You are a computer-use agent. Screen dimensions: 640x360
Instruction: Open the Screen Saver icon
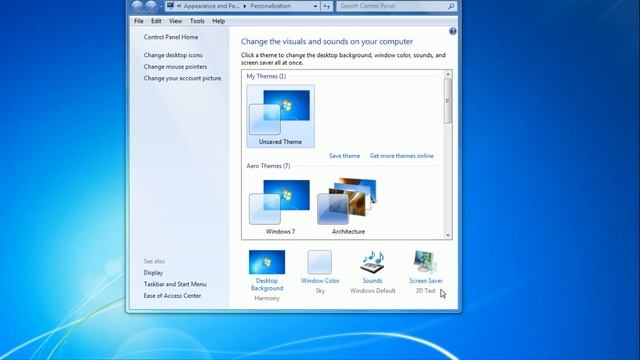[x=425, y=262]
